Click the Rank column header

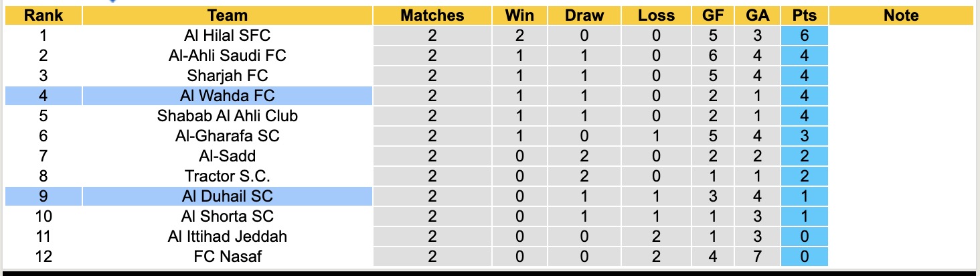[43, 15]
